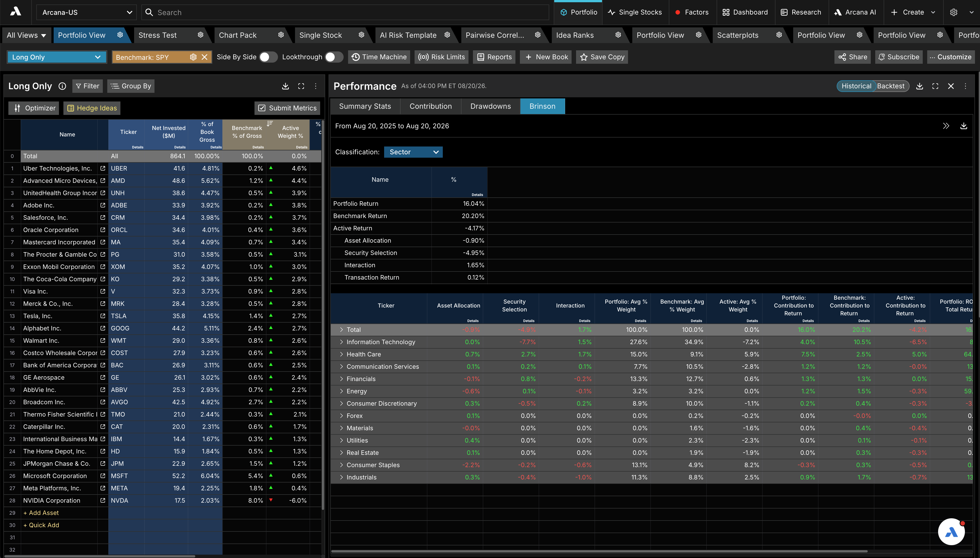Viewport: 980px width, 558px height.
Task: Open Microsoft Corporation external link icon
Action: (x=103, y=476)
